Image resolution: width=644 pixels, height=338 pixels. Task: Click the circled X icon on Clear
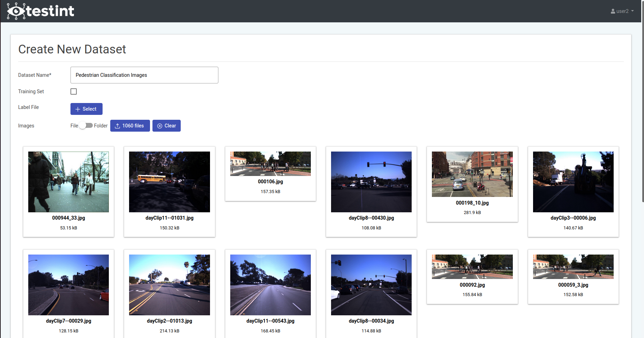tap(160, 126)
